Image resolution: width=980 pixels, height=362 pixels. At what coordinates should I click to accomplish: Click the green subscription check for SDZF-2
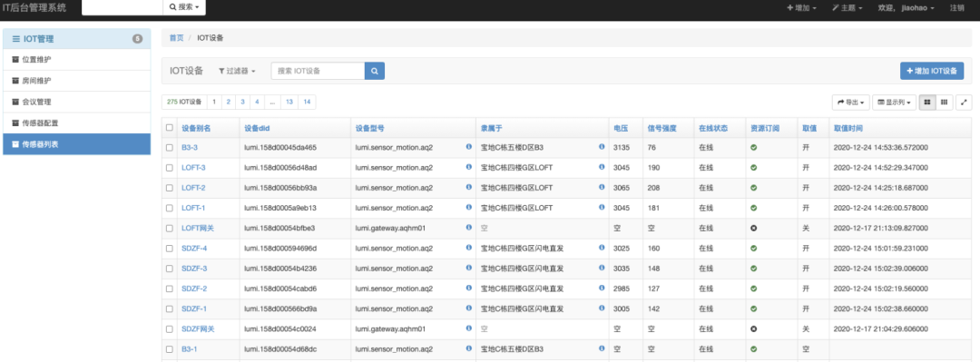pyautogui.click(x=754, y=289)
